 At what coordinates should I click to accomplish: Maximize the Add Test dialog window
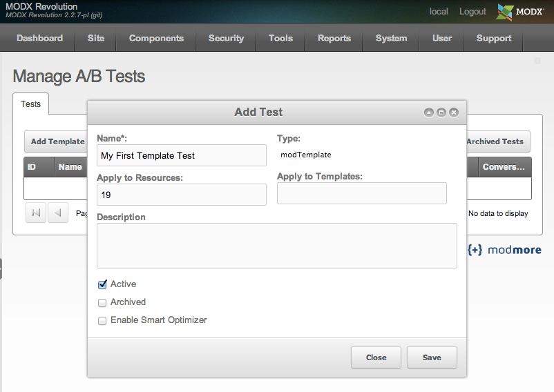441,112
